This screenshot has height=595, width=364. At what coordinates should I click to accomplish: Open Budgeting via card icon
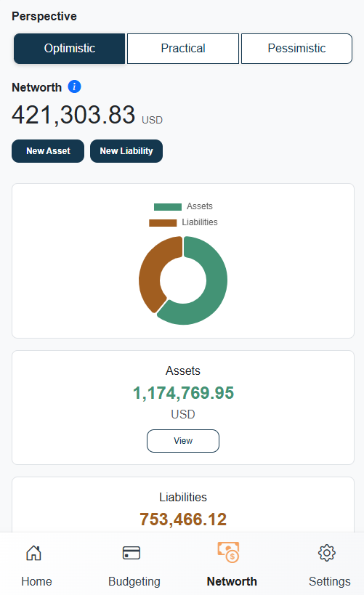click(x=132, y=553)
